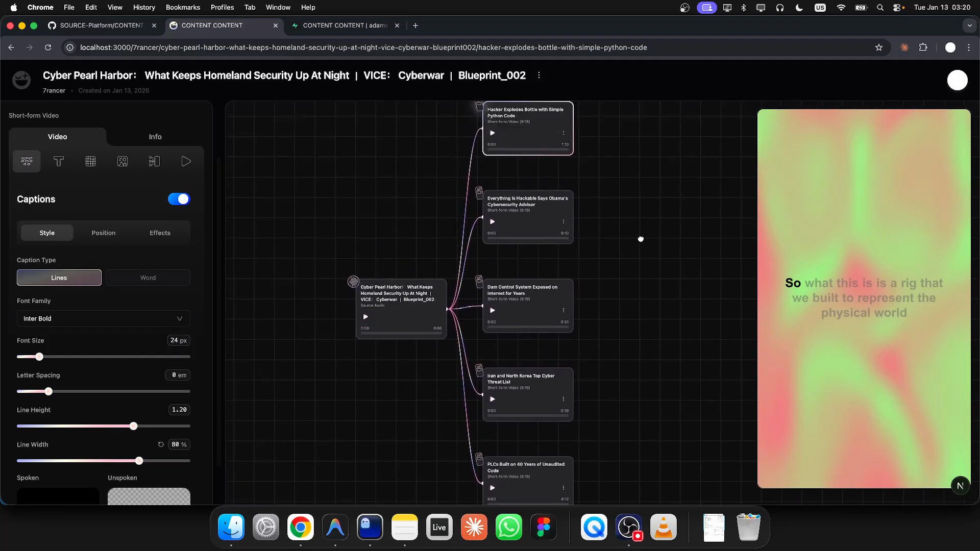This screenshot has width=980, height=551.
Task: Open WhatsApp from the Dock
Action: [508, 528]
